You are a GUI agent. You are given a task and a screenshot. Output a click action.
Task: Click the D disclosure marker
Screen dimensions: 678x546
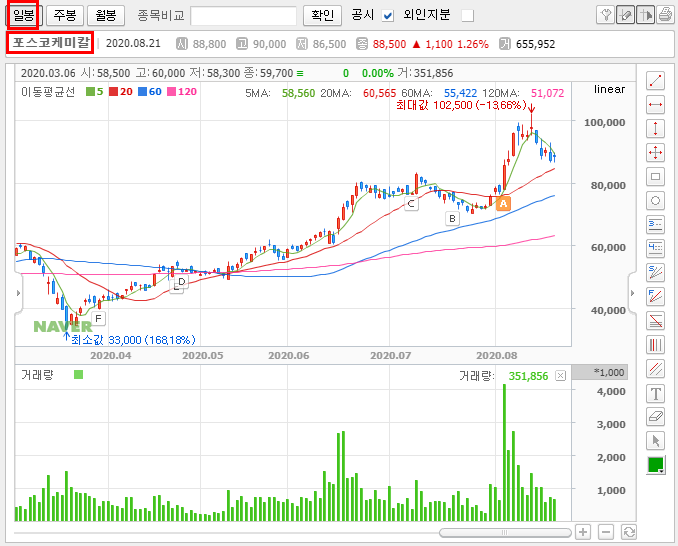pos(182,282)
